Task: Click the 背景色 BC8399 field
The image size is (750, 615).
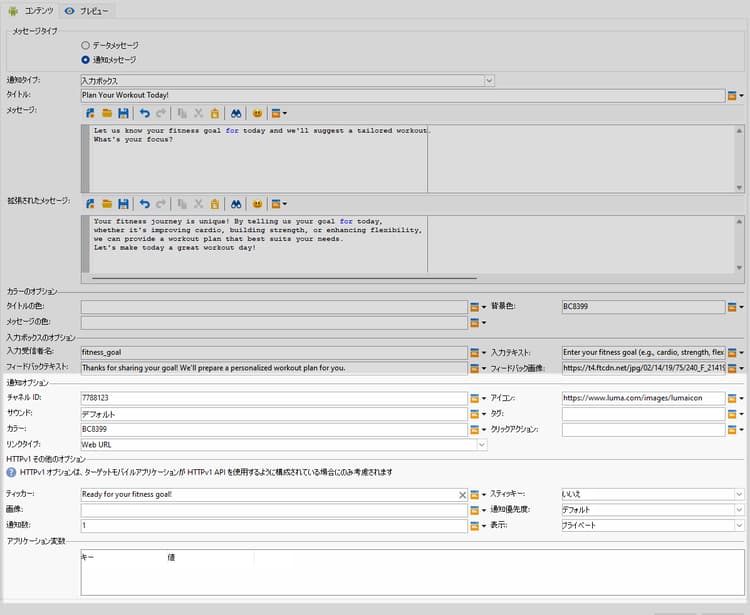Action: (x=643, y=307)
